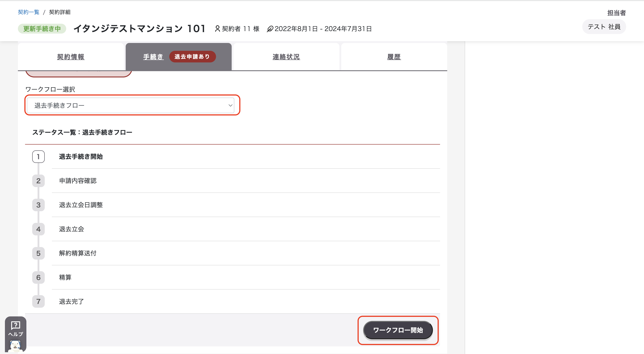Image resolution: width=644 pixels, height=354 pixels.
Task: Select step 5 解約精算送付
Action: (78, 253)
